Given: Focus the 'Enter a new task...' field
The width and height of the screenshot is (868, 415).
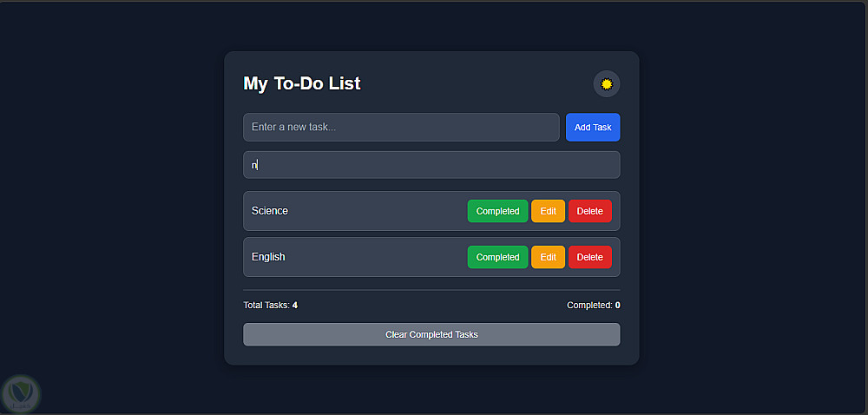Looking at the screenshot, I should [401, 128].
